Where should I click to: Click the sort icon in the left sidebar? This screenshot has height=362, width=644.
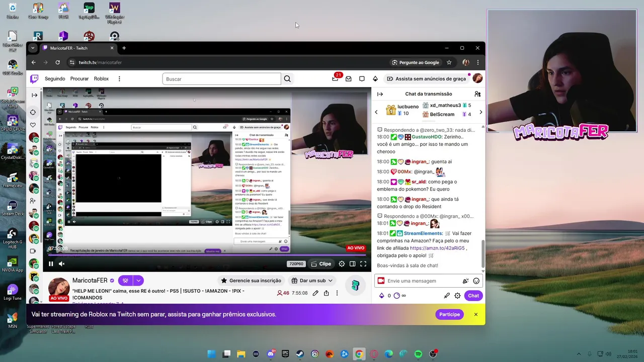(33, 112)
